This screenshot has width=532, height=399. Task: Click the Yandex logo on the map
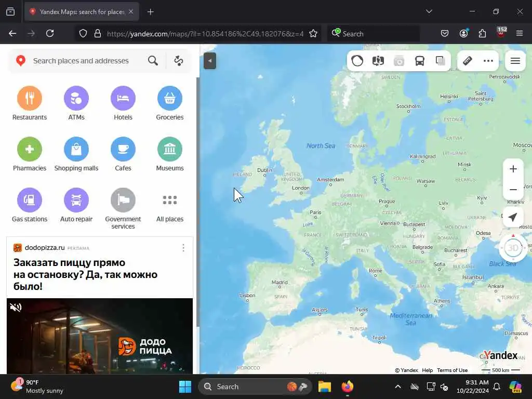[x=500, y=355]
